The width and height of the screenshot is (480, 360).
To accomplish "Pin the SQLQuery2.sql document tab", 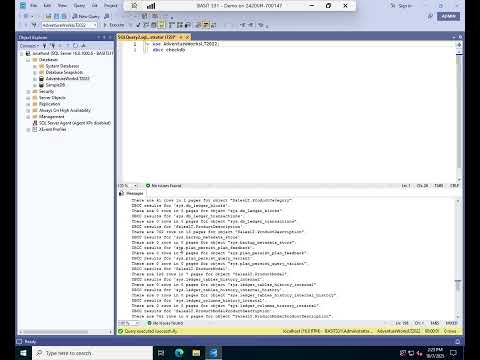I will (x=181, y=37).
